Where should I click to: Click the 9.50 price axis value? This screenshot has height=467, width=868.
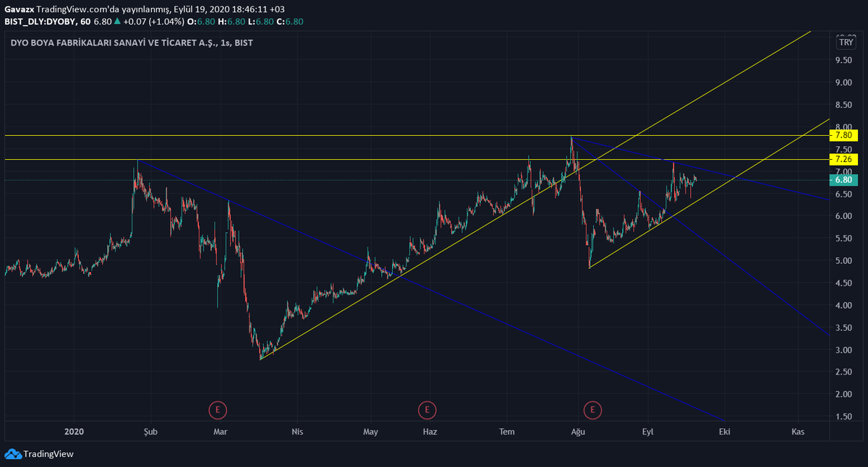(x=845, y=61)
